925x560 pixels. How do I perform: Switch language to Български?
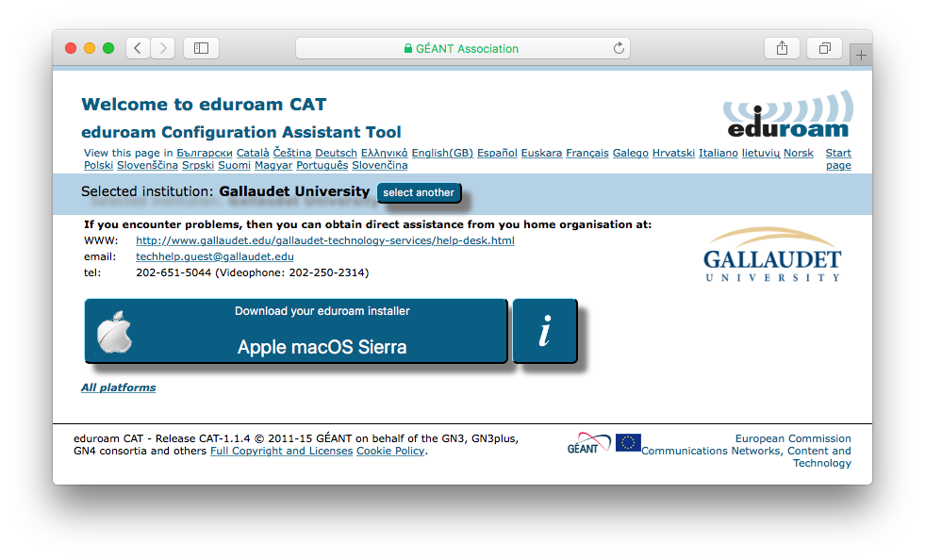click(x=205, y=153)
